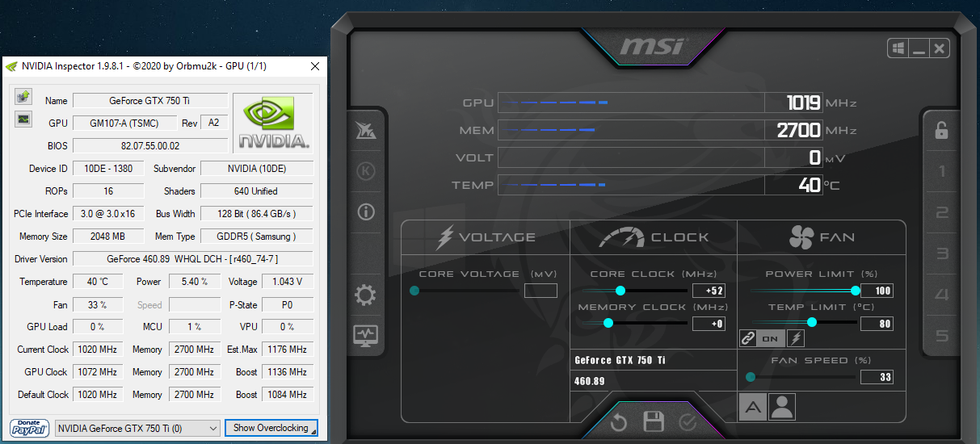Click the Voltage panel lightning icon
The height and width of the screenshot is (444, 980).
(445, 237)
